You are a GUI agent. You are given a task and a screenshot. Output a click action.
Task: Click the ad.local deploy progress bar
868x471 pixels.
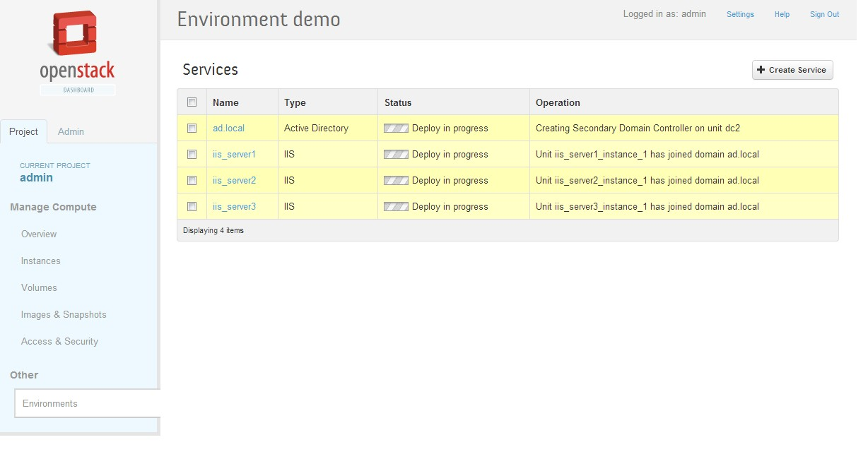tap(396, 129)
